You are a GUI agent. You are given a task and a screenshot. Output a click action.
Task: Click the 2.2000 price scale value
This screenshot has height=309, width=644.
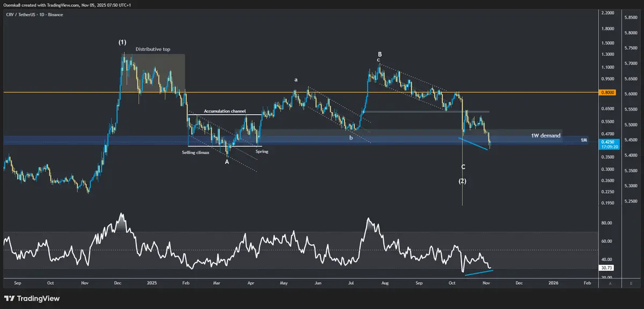pyautogui.click(x=608, y=12)
